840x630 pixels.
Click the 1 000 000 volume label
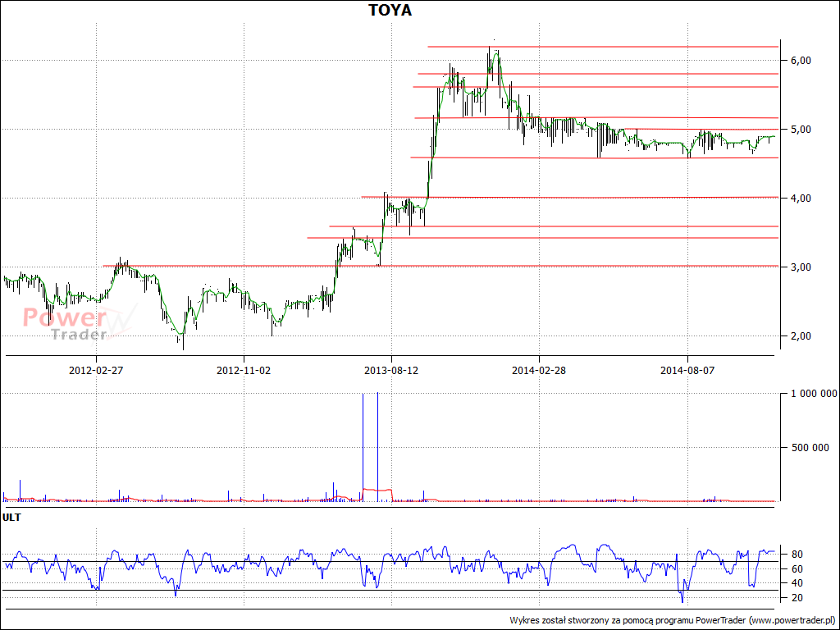[x=813, y=394]
